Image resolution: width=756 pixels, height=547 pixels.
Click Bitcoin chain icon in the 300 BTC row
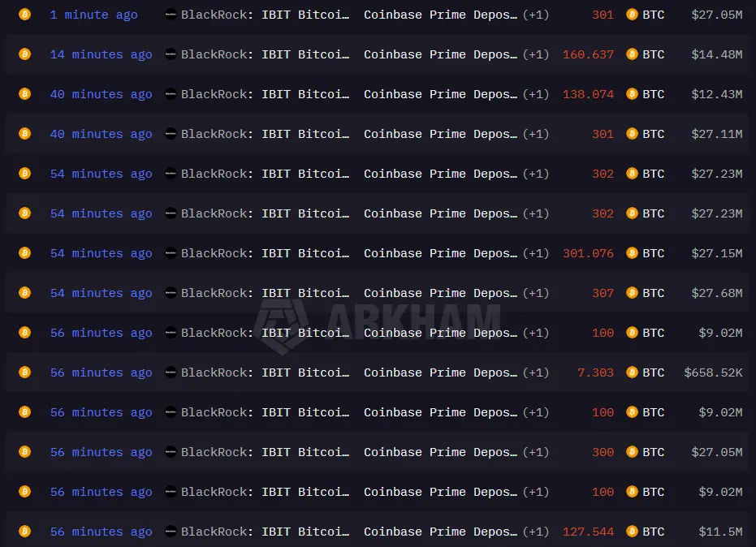click(x=24, y=452)
